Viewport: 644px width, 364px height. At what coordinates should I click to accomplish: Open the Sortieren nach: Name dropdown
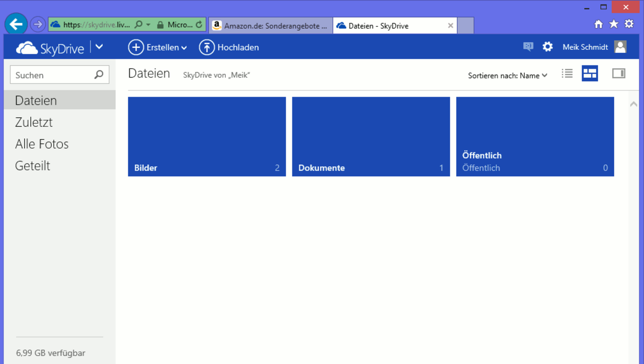[508, 75]
